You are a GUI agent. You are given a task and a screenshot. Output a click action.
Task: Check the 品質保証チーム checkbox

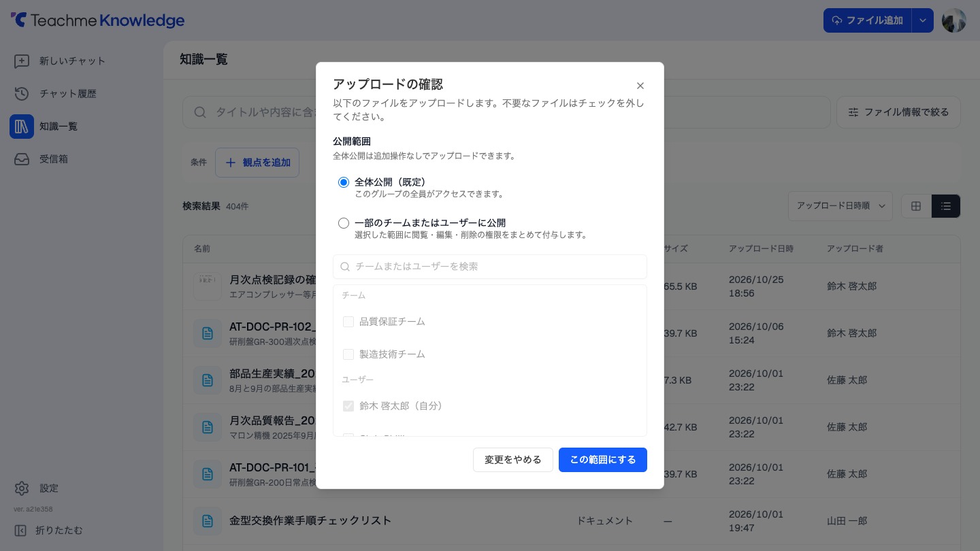(x=348, y=322)
